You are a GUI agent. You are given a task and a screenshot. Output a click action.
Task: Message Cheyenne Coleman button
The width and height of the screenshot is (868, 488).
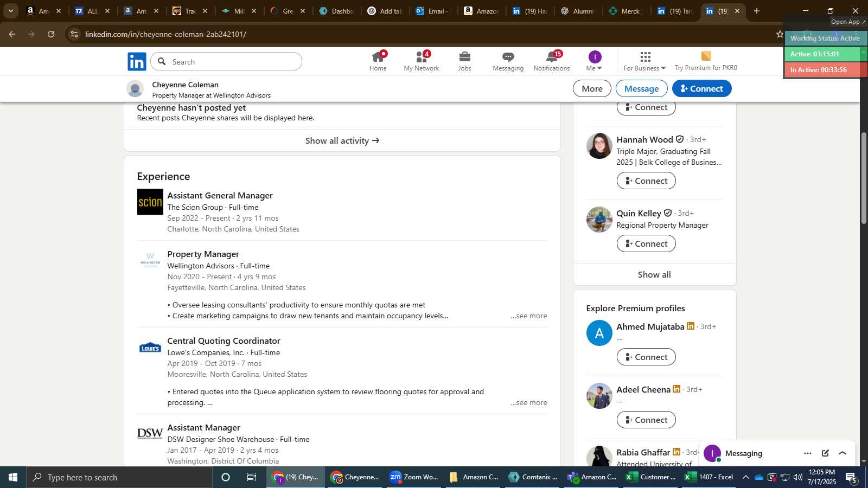click(641, 88)
